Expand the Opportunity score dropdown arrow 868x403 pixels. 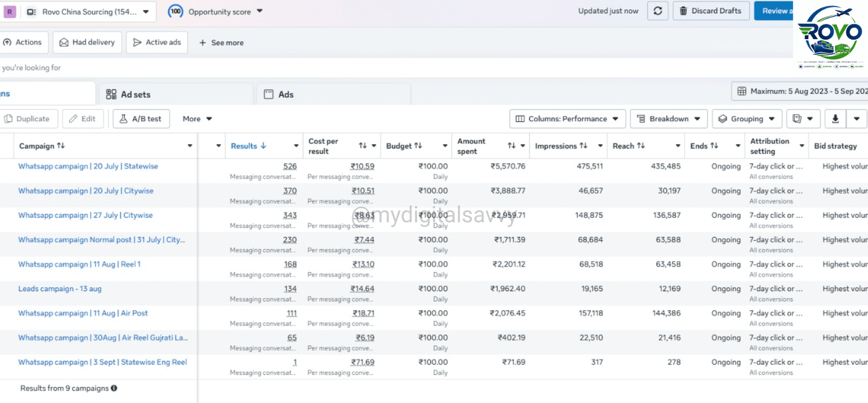[x=260, y=11]
